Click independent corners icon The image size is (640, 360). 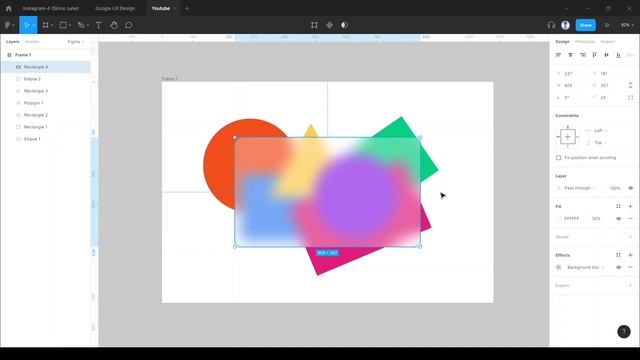[x=631, y=98]
